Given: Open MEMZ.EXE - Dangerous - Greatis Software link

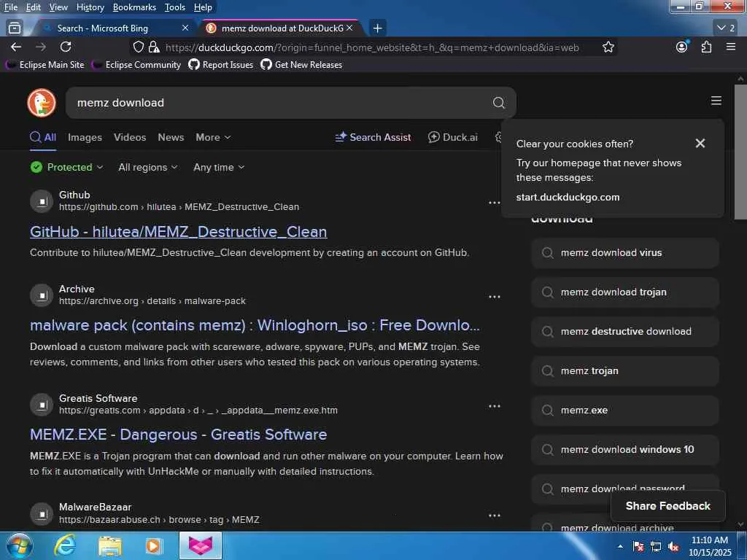Looking at the screenshot, I should click(178, 435).
